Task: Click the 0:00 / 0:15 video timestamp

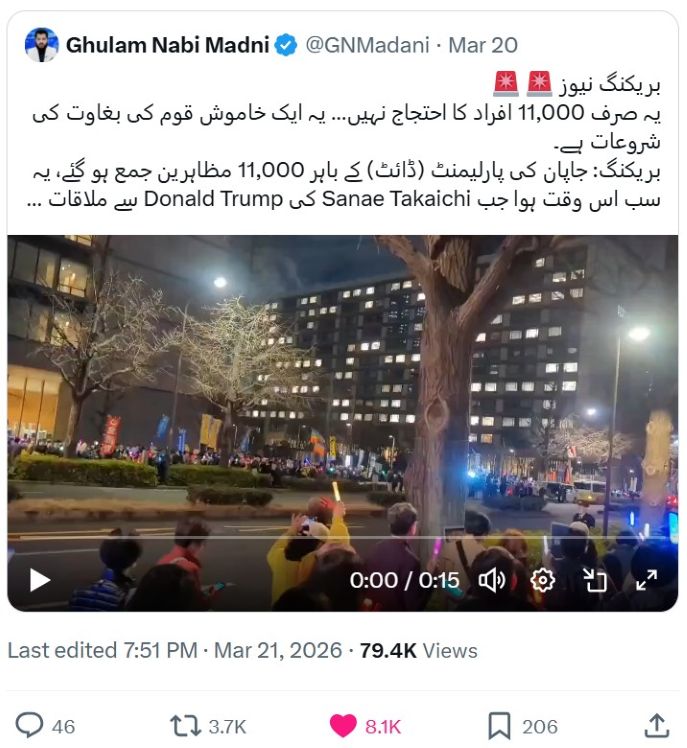Action: (x=404, y=580)
